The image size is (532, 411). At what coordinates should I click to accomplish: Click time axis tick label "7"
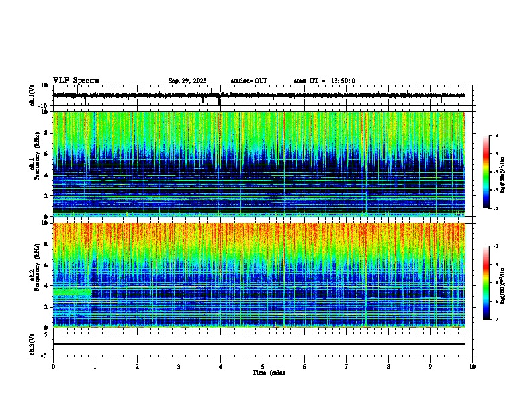[347, 367]
